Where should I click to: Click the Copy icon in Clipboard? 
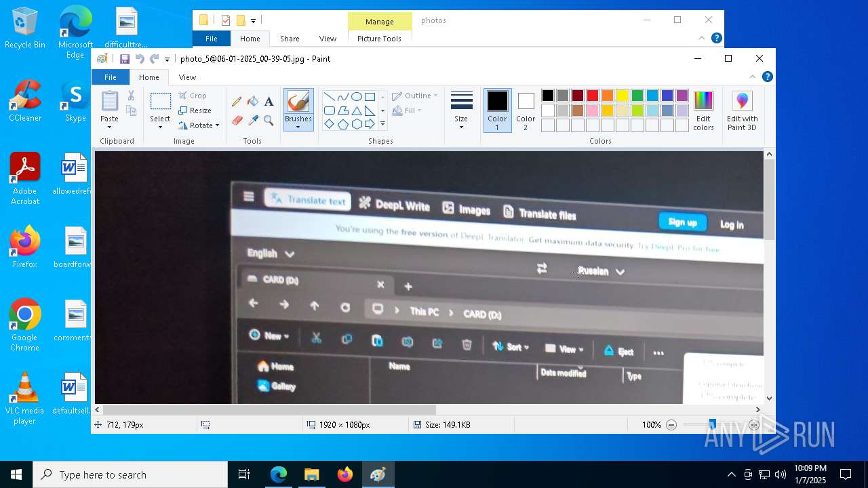click(x=132, y=110)
